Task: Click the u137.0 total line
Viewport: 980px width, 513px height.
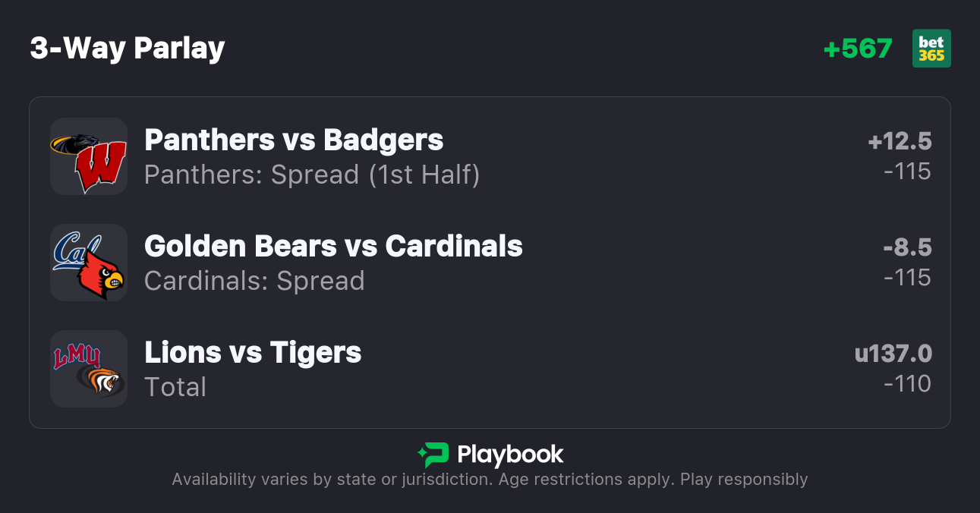Action: (893, 354)
